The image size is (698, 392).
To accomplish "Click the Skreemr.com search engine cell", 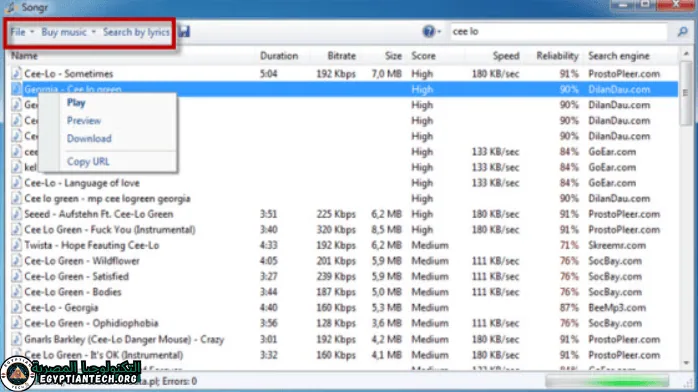I will (617, 245).
